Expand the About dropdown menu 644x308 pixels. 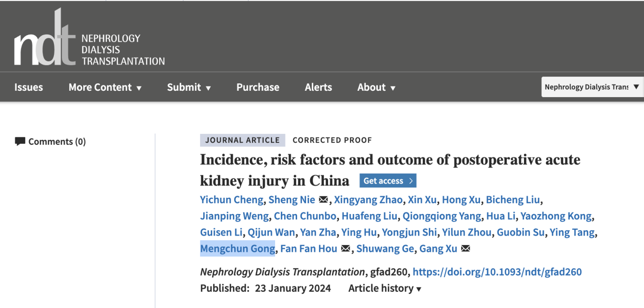[376, 87]
